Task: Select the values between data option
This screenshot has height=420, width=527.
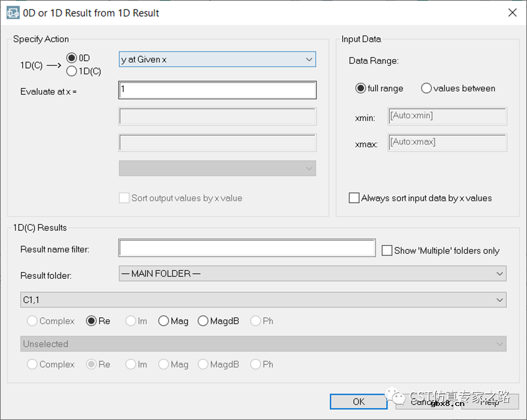Action: pyautogui.click(x=426, y=88)
